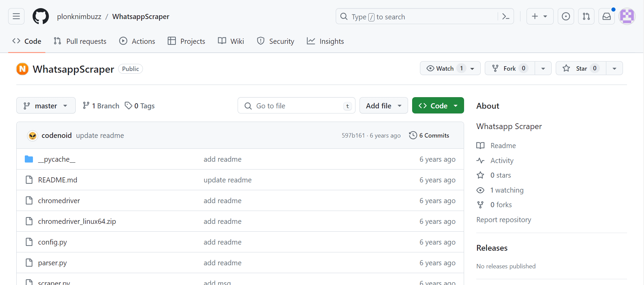Switch to the Insights tab
This screenshot has width=644, height=285.
coord(325,41)
